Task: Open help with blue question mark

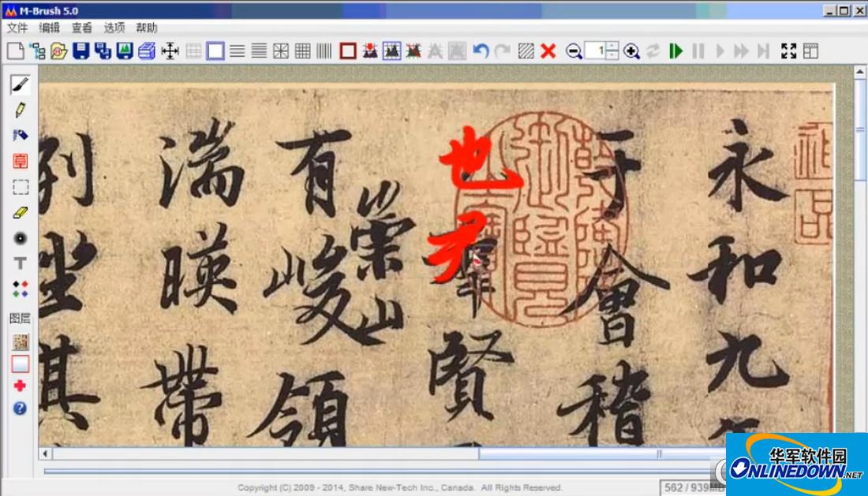Action: [x=21, y=408]
